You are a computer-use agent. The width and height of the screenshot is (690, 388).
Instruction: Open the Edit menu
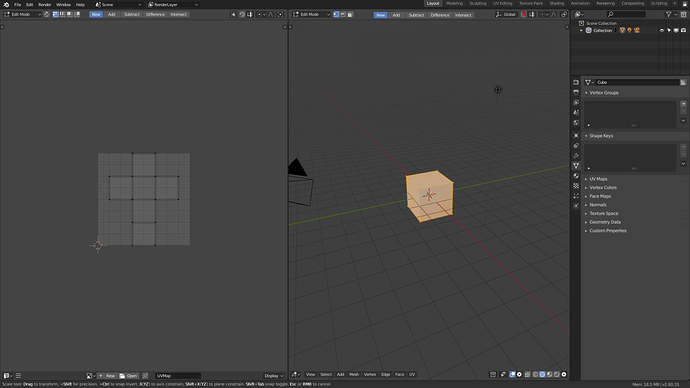(x=29, y=4)
